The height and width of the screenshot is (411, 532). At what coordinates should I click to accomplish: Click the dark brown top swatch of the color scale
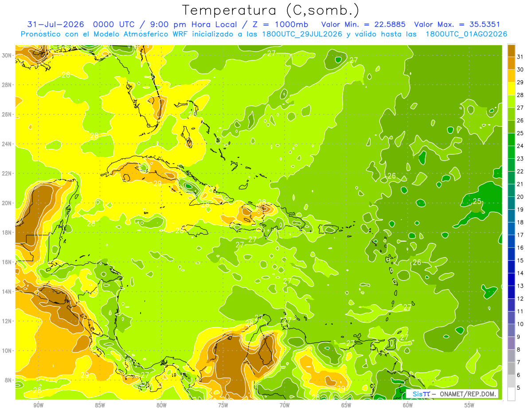pos(511,51)
